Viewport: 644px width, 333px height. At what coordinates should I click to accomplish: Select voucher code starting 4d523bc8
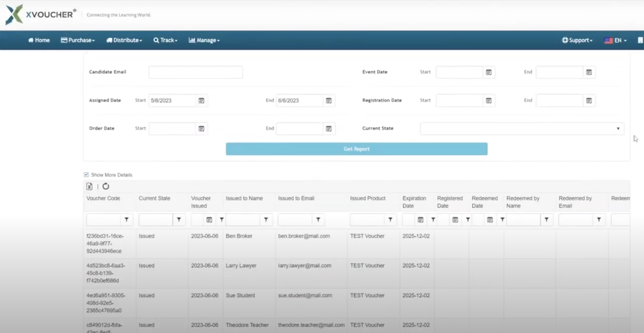click(x=106, y=273)
